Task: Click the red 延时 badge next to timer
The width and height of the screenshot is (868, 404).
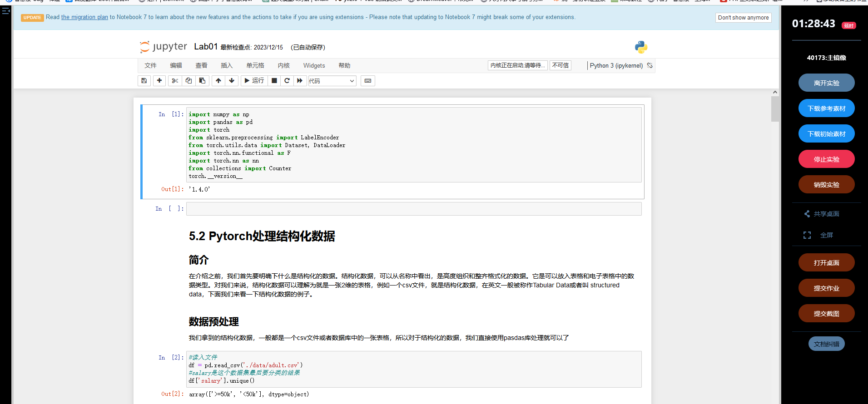Action: coord(848,25)
